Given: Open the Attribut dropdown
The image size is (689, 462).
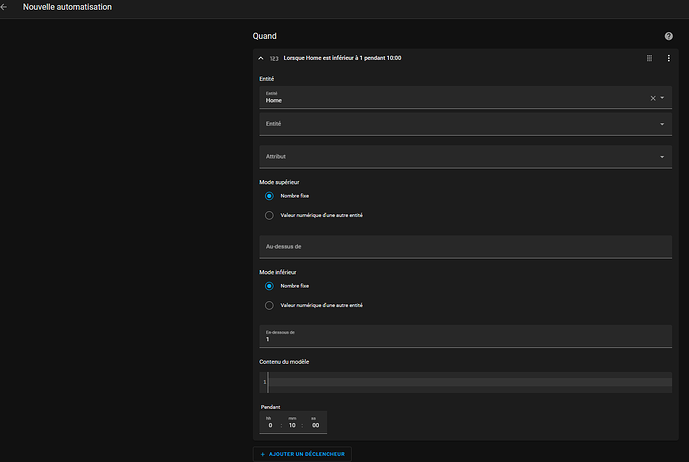Looking at the screenshot, I should (x=465, y=157).
